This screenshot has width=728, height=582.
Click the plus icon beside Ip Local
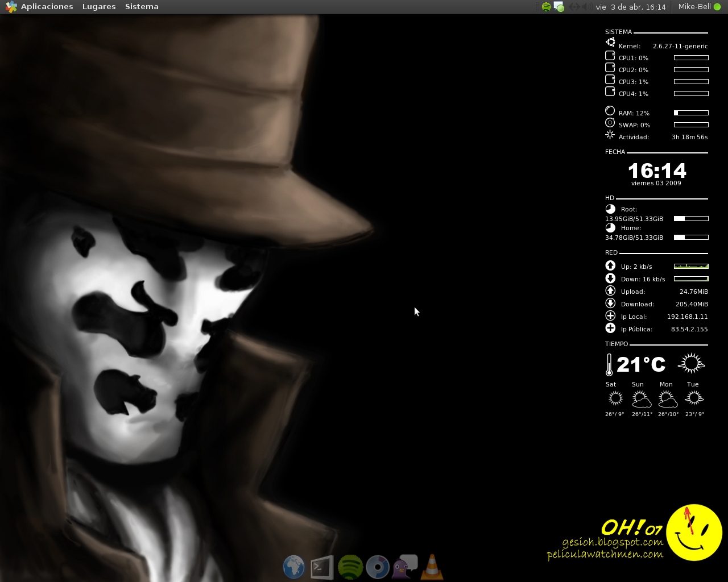[x=610, y=315]
